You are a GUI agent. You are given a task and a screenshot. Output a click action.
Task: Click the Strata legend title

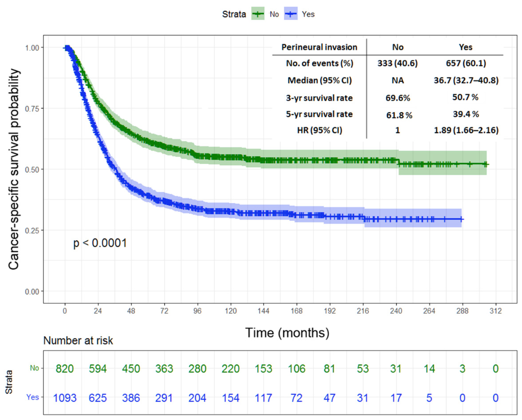(x=234, y=14)
